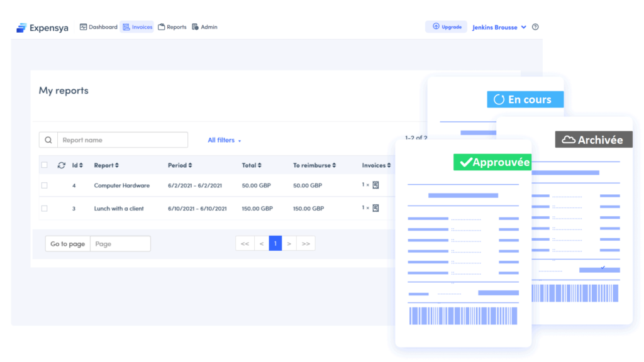Screen dimensions: 644x362
Task: Click the Page number input field
Action: 120,243
